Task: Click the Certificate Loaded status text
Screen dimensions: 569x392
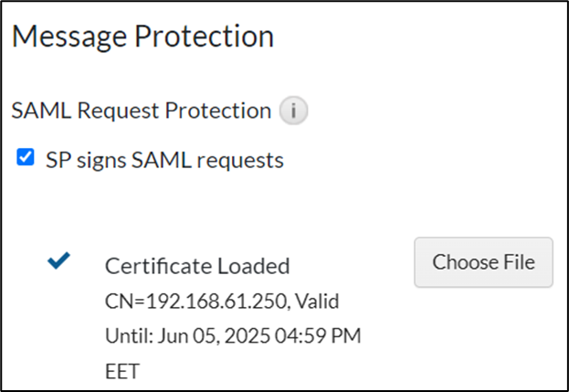Action: [197, 266]
